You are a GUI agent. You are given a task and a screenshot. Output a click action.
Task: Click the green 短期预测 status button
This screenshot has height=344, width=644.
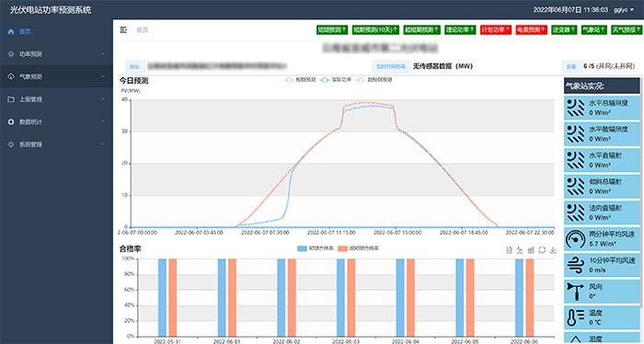pyautogui.click(x=332, y=29)
